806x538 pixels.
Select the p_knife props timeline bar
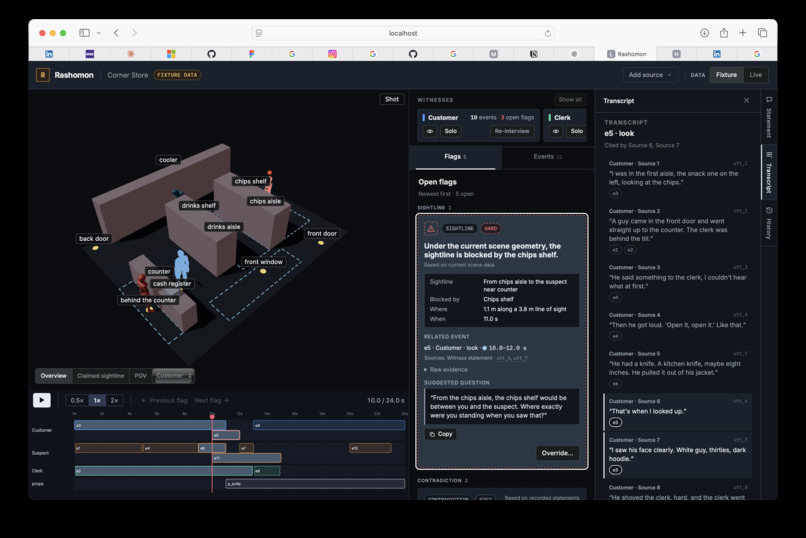pyautogui.click(x=315, y=484)
